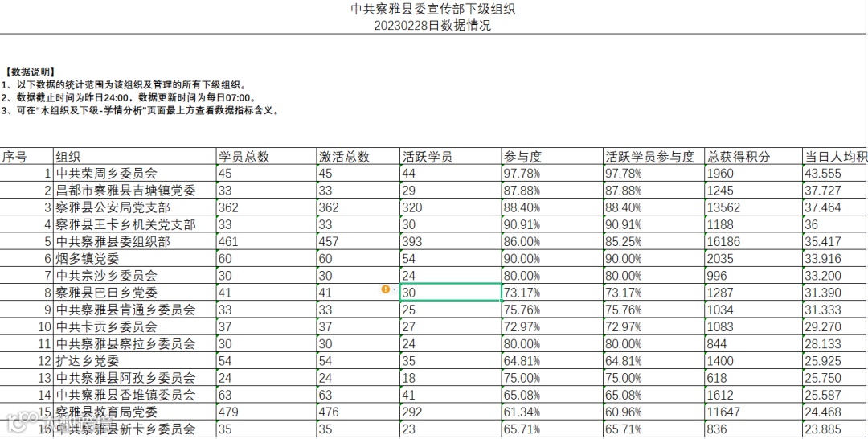
Task: Click the 序号 column header
Action: tap(27, 157)
